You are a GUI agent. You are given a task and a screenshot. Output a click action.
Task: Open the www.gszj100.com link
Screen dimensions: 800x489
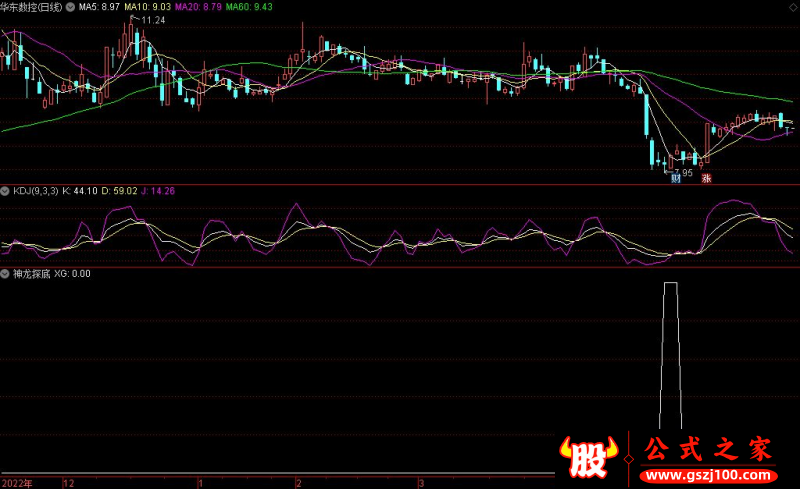(x=708, y=475)
